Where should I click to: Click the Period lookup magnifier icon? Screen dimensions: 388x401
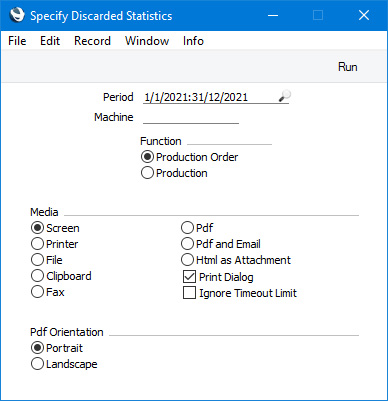click(x=284, y=96)
